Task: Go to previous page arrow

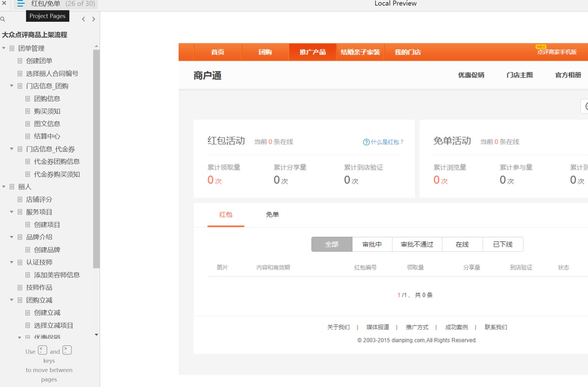Action: click(84, 19)
